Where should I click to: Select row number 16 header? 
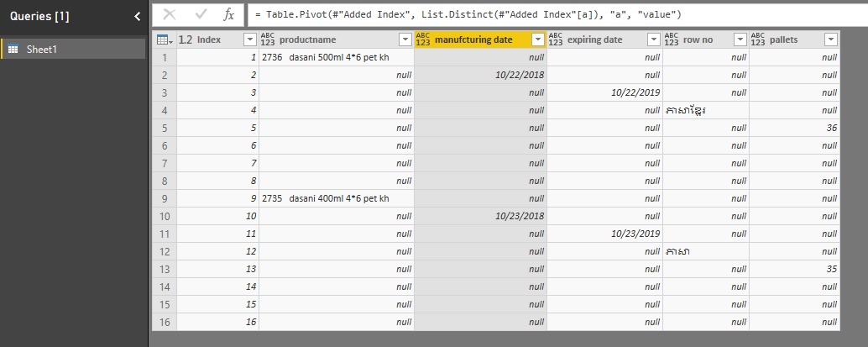pyautogui.click(x=165, y=322)
